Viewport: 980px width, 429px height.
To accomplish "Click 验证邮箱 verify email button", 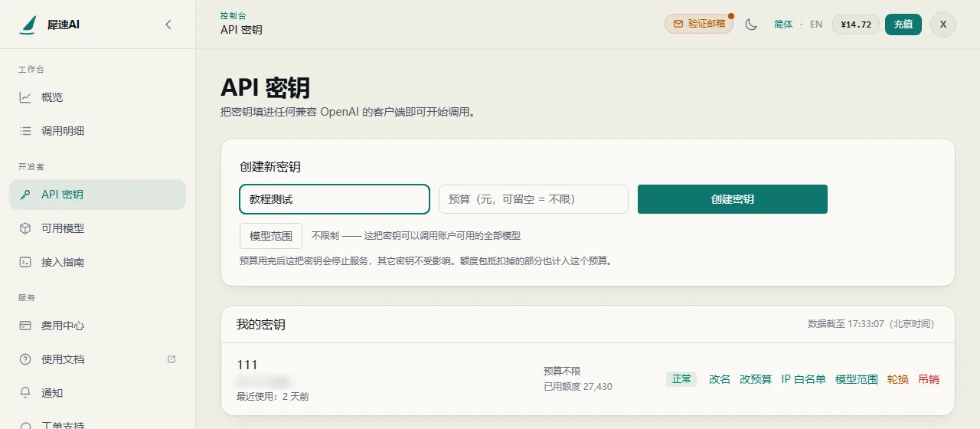I will point(699,24).
